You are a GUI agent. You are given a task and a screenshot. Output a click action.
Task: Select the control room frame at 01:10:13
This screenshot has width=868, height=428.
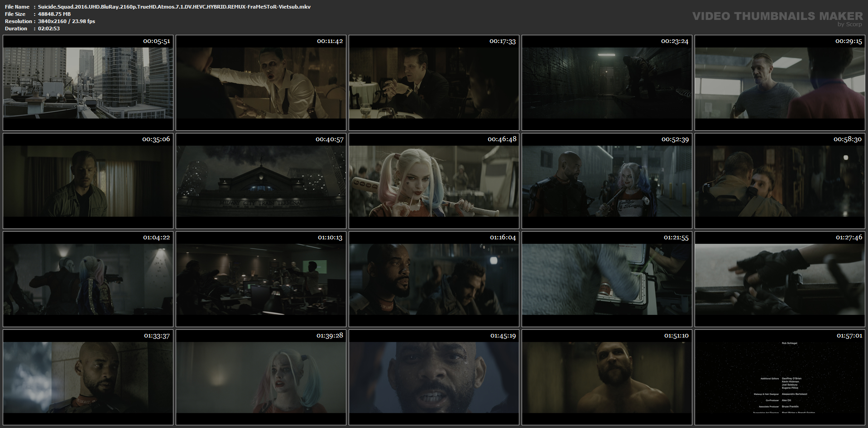(x=261, y=279)
